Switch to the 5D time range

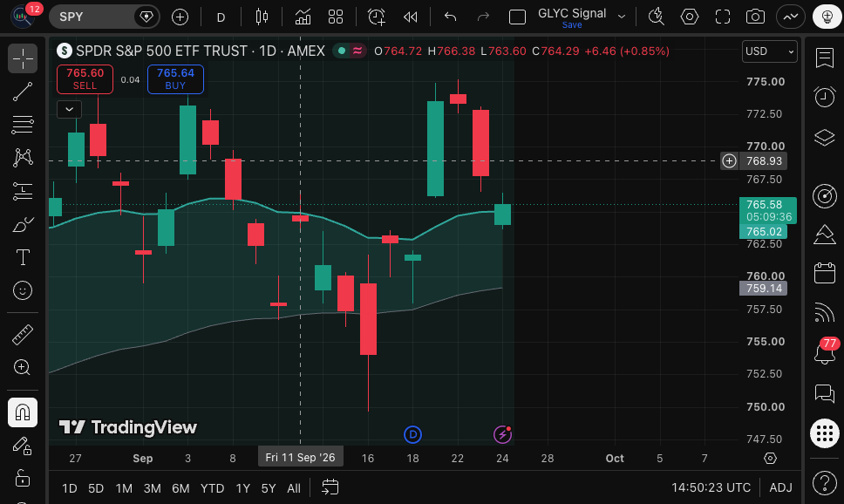[96, 488]
